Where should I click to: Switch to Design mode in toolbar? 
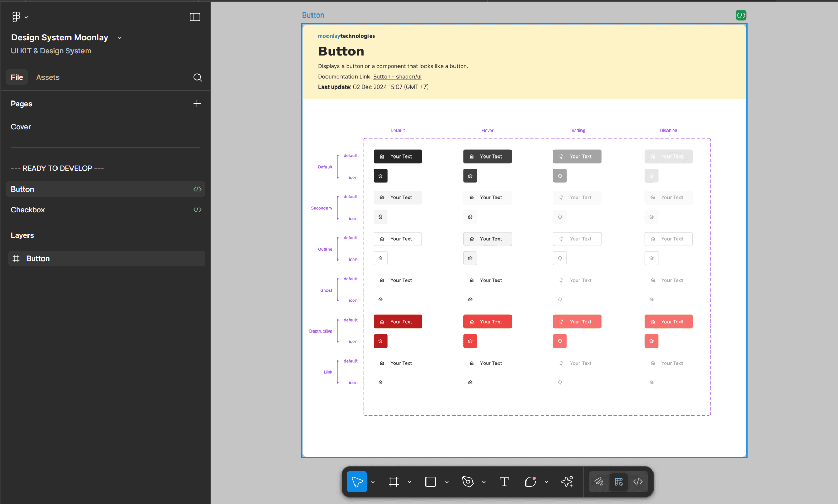[619, 482]
